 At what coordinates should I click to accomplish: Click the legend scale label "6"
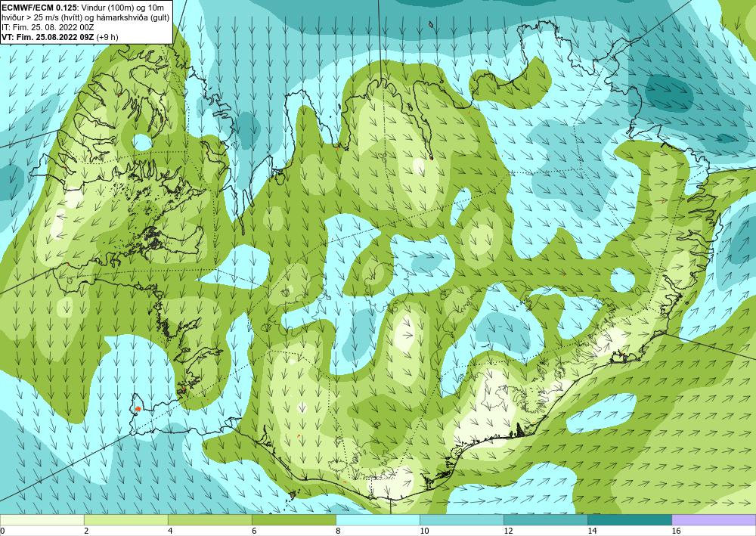pos(253,531)
